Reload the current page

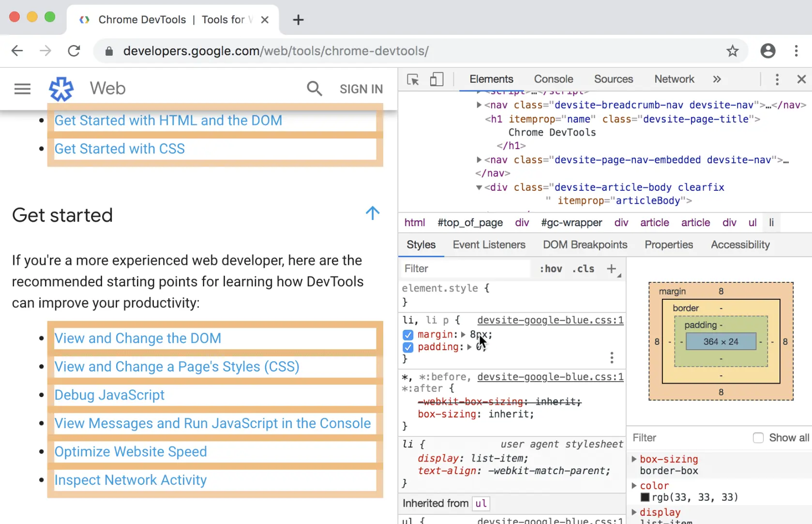pos(74,51)
